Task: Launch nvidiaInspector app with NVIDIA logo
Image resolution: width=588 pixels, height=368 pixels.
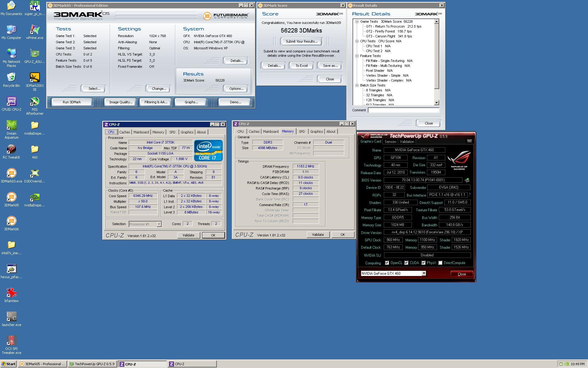Action: coord(35,200)
